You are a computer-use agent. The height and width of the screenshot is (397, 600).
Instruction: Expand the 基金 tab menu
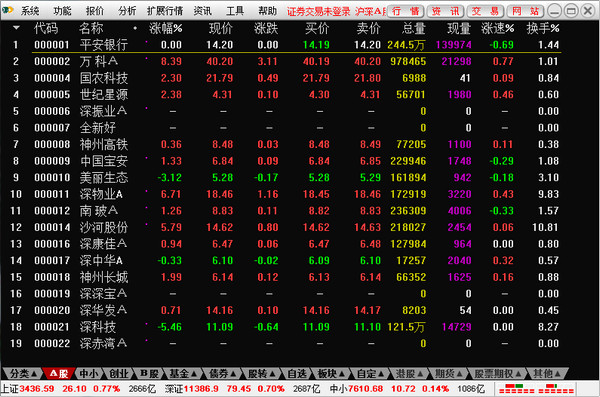tap(183, 373)
